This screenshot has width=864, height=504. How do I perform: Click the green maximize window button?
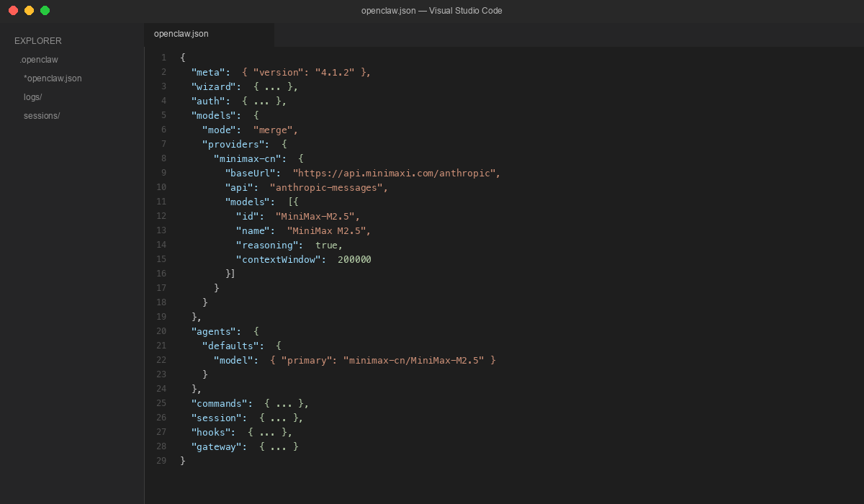point(45,11)
